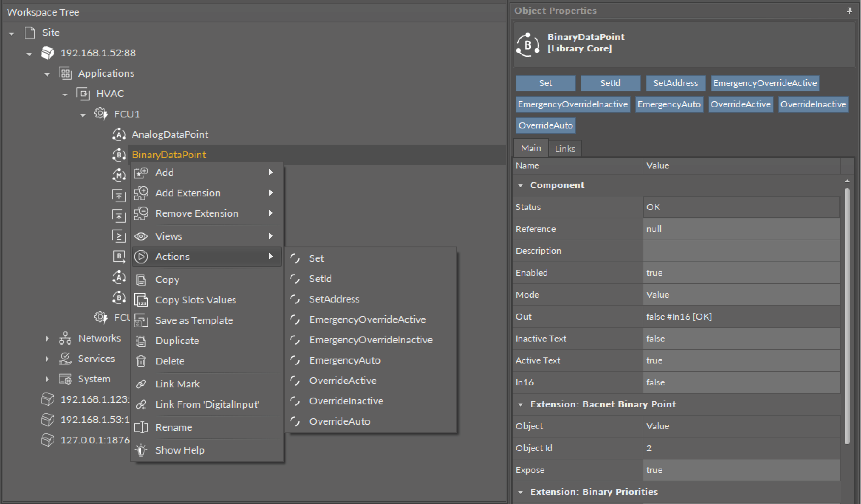Click the Delete trash icon in menu
The width and height of the screenshot is (861, 504).
pos(141,361)
